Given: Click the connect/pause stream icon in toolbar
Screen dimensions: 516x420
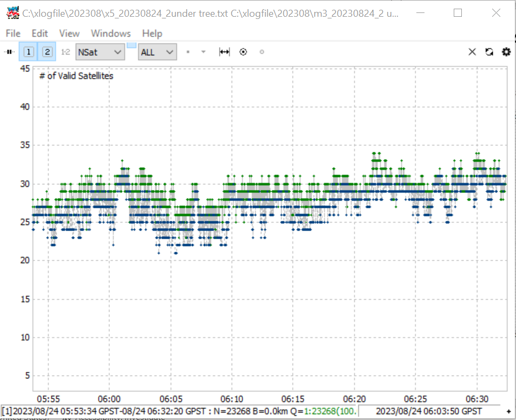Looking at the screenshot, I should point(10,52).
